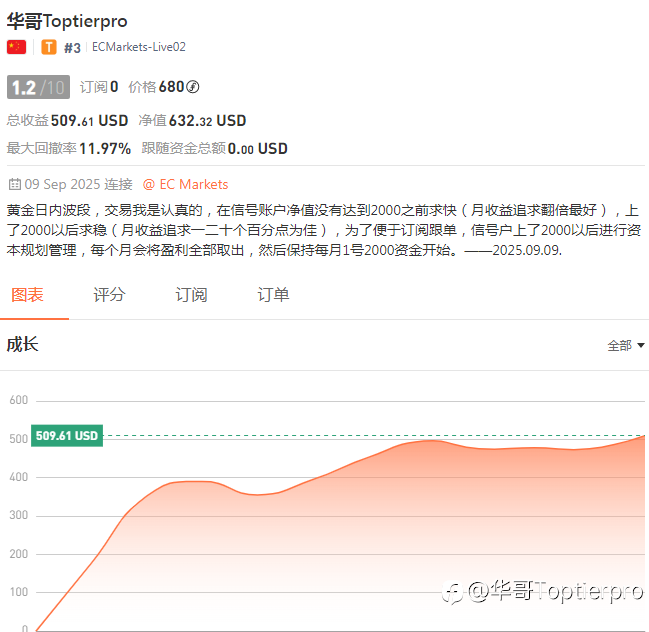
Task: Click the green 509.61 USD chart label
Action: pos(67,435)
